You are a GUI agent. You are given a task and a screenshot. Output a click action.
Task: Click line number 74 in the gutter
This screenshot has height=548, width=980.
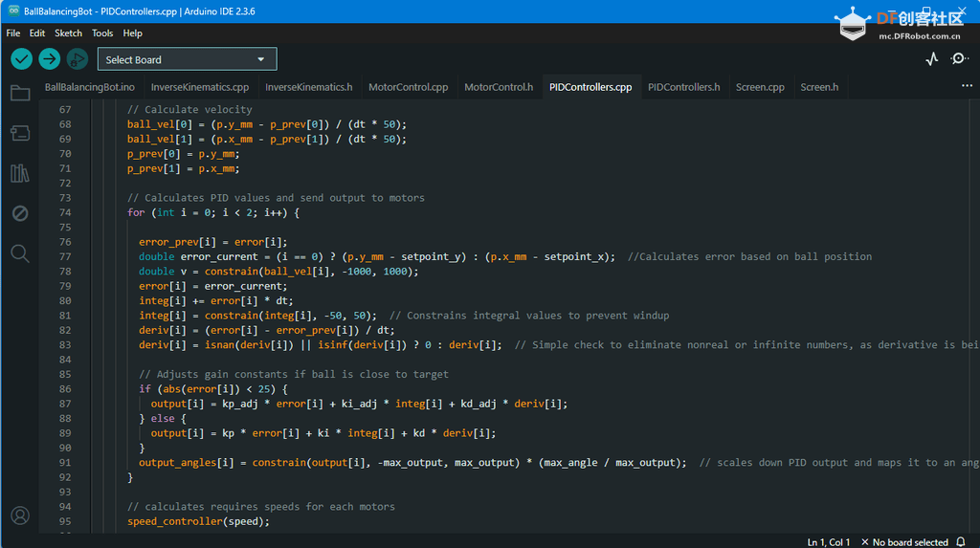(x=65, y=212)
